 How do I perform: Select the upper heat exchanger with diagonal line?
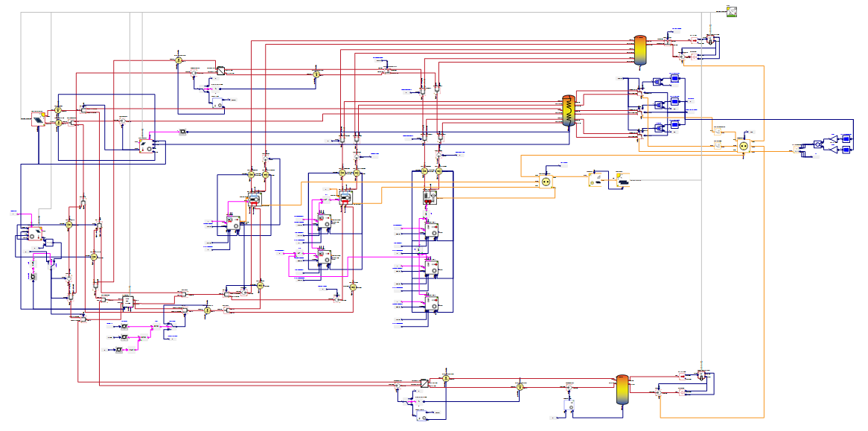221,71
